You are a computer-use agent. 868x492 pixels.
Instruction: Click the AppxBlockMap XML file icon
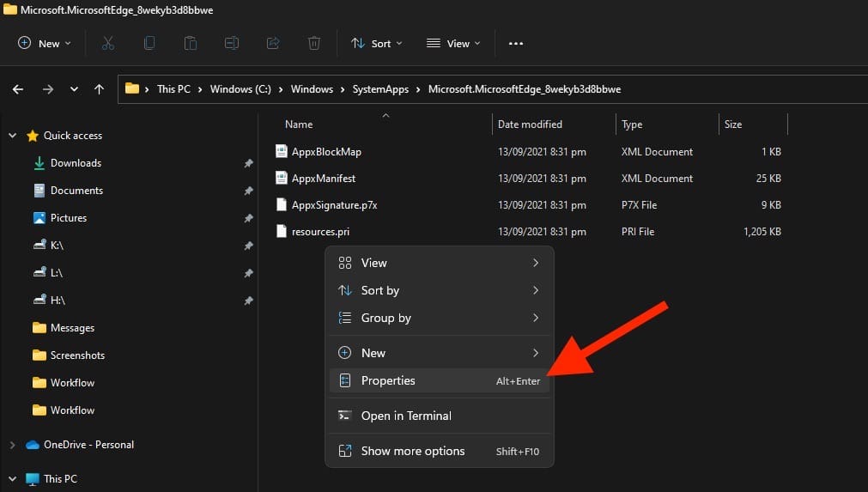(282, 151)
